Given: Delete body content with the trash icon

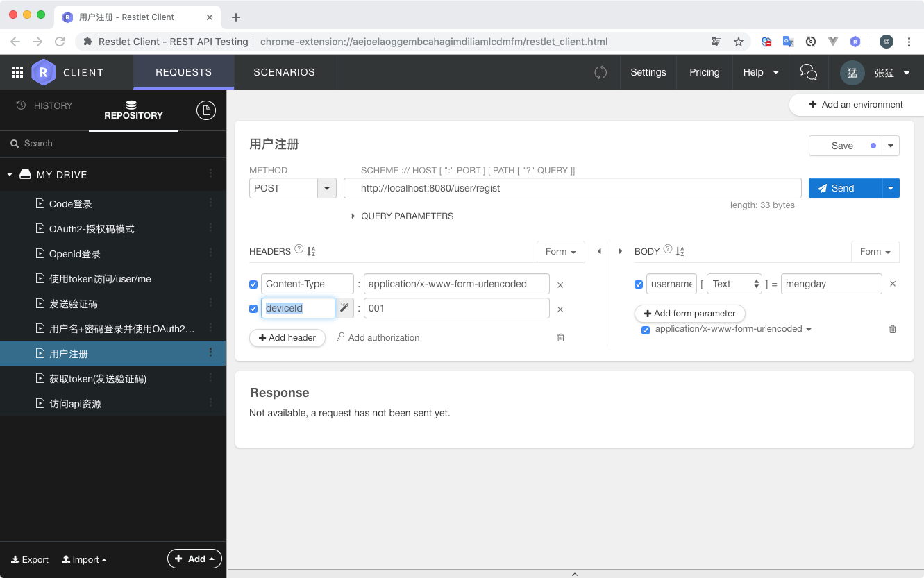Looking at the screenshot, I should (893, 329).
